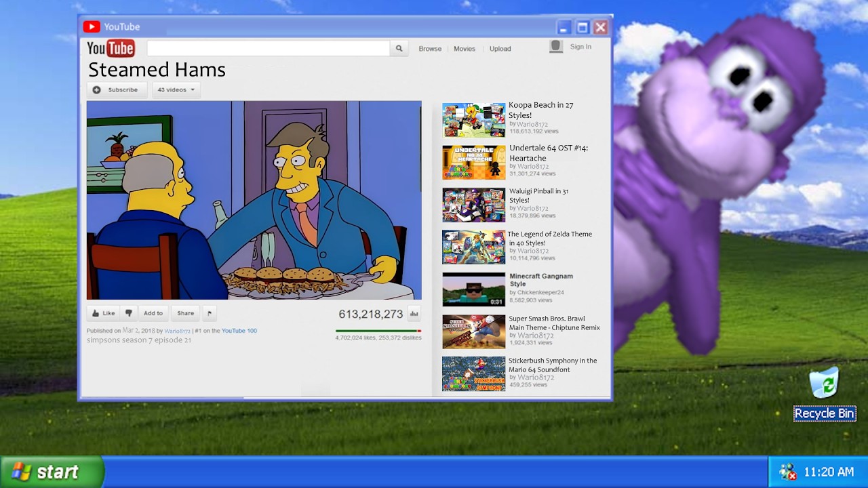The image size is (868, 488).
Task: Open Koopa Beach in 27 Styles thumbnail
Action: [474, 120]
